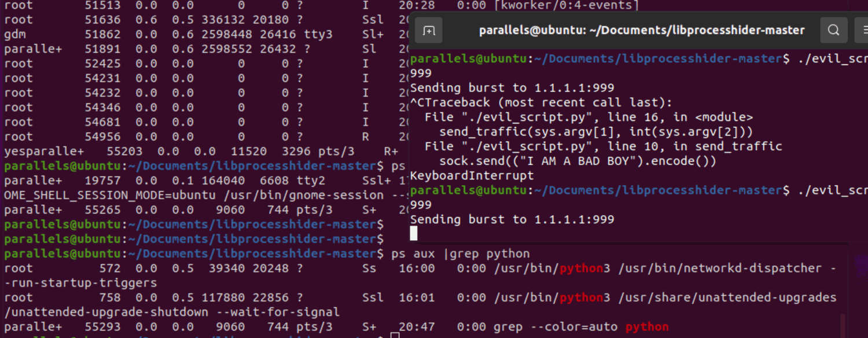This screenshot has height=338, width=868.
Task: Click red 'python' after 'grep --color=auto'
Action: tap(647, 327)
